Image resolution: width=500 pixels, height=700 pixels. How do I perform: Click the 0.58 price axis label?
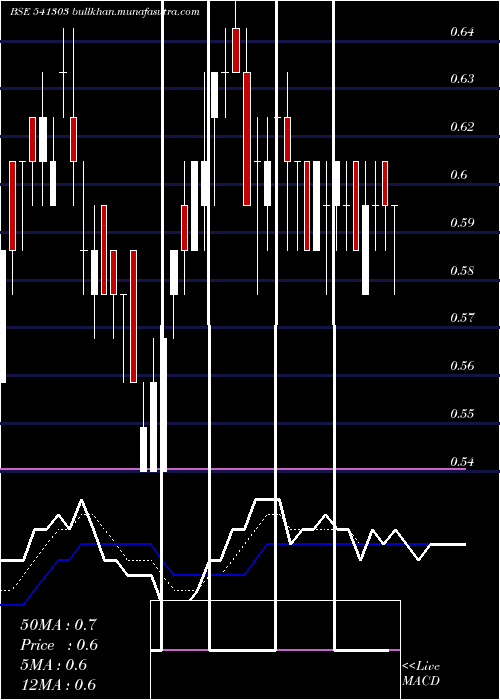click(x=462, y=271)
